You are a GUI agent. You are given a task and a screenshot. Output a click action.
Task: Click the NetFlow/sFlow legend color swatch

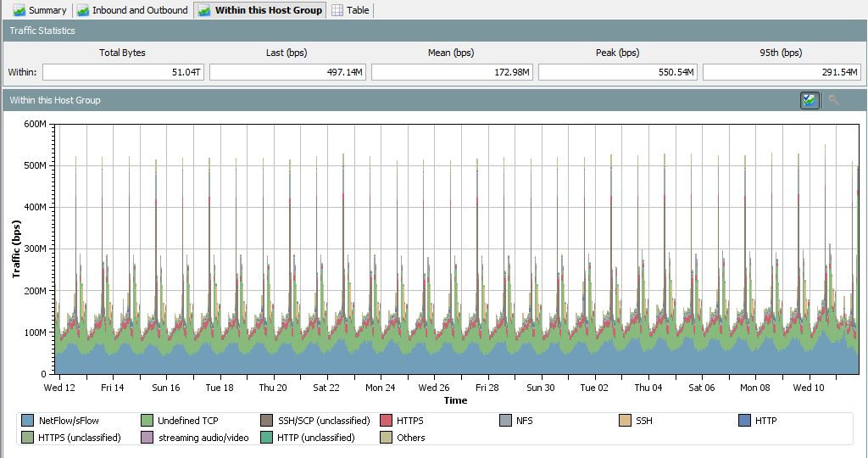[27, 421]
